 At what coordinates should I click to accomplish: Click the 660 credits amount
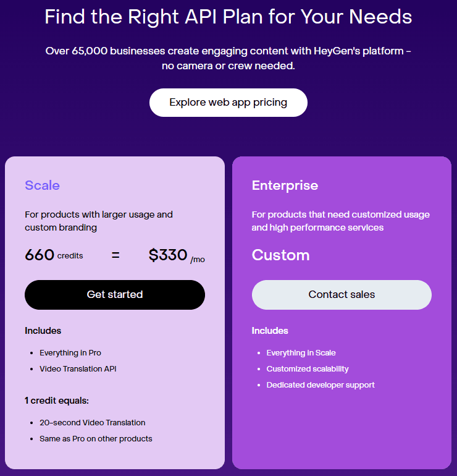coord(54,255)
